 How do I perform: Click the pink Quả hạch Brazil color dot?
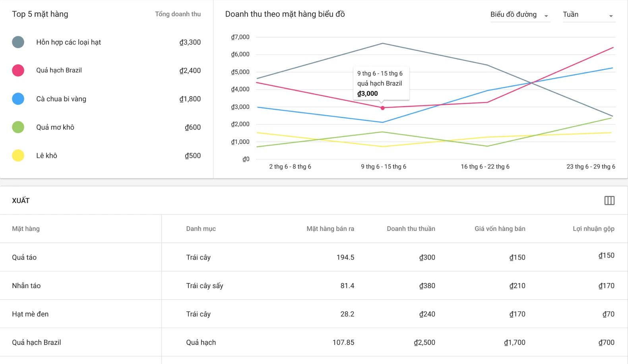tap(18, 70)
